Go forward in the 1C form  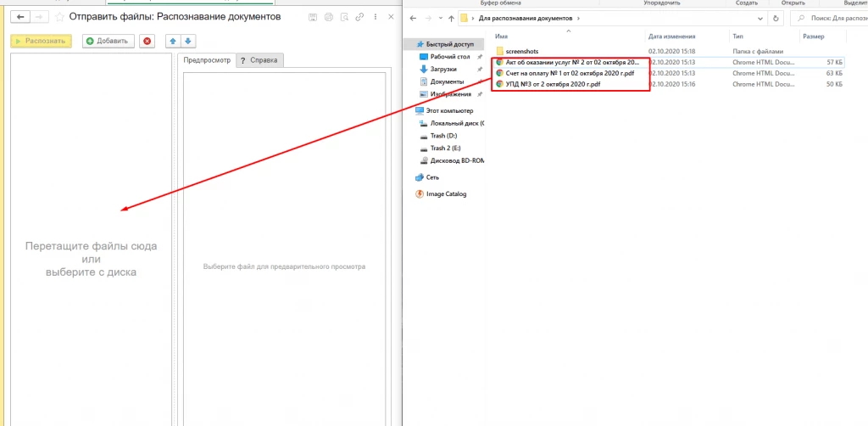[x=39, y=17]
